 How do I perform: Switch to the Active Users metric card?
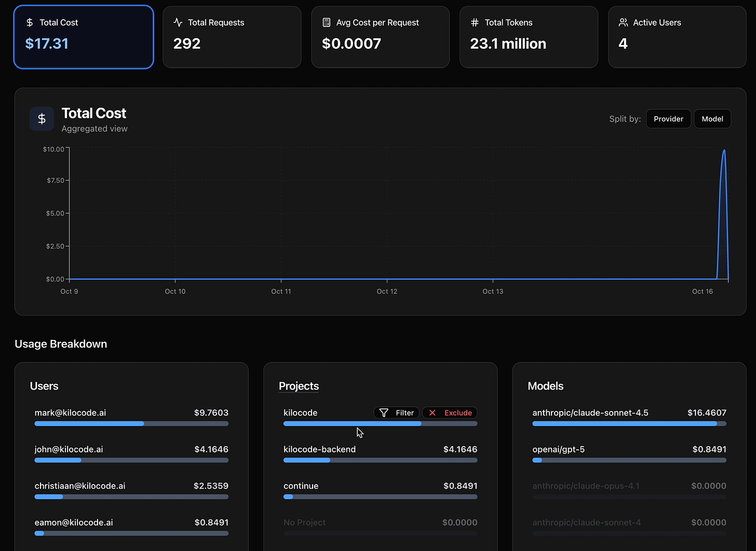tap(677, 36)
